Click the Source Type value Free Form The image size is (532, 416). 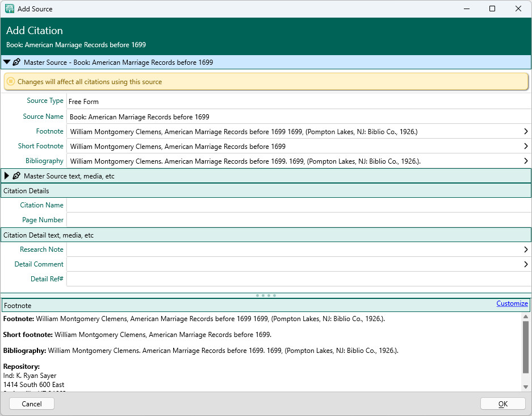click(83, 102)
